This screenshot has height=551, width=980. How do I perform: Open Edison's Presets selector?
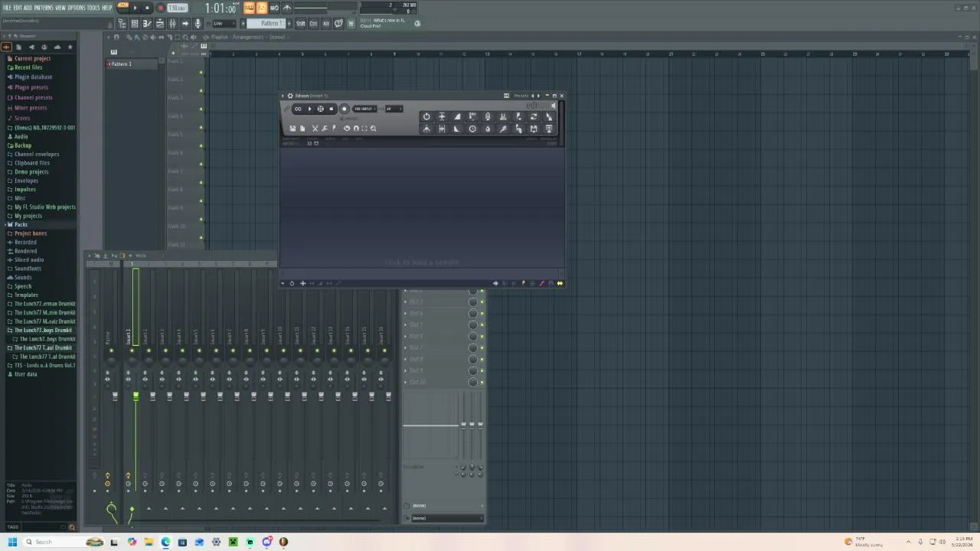(x=521, y=96)
